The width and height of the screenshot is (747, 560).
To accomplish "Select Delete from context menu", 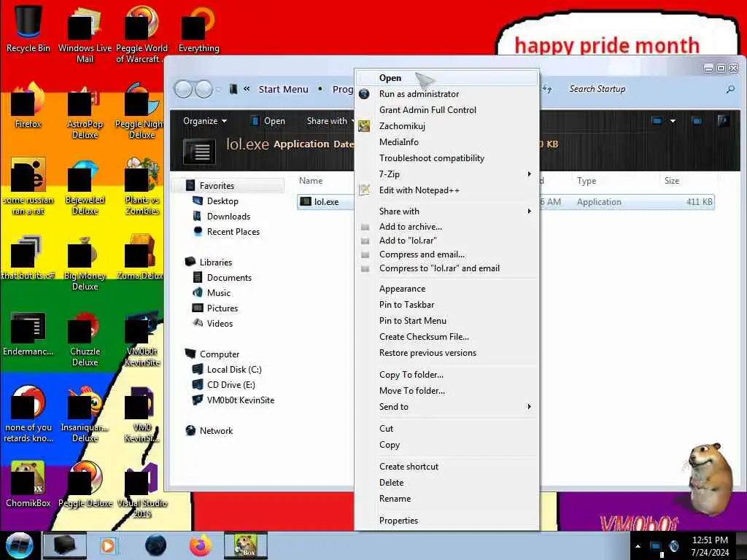I will click(447, 483).
